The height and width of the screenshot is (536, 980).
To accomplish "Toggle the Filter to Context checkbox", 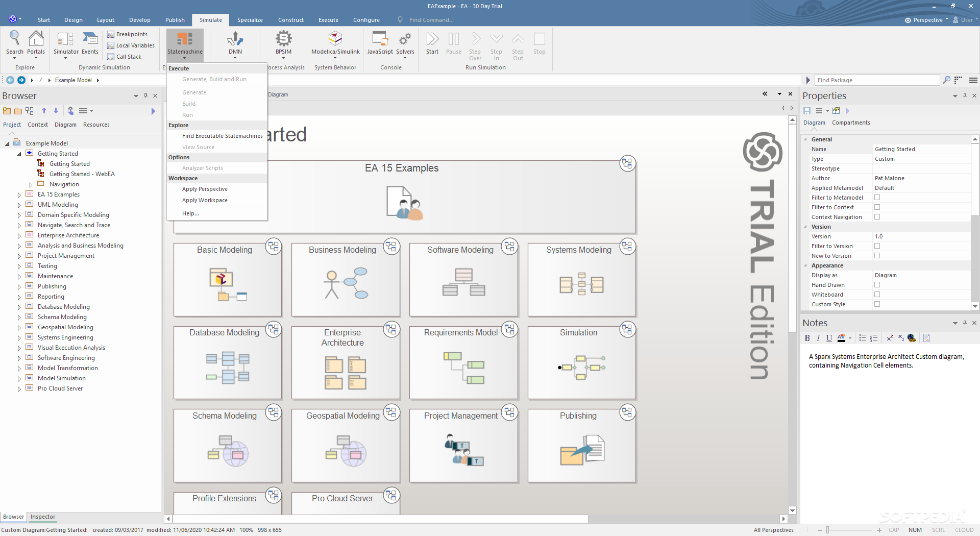I will (877, 207).
